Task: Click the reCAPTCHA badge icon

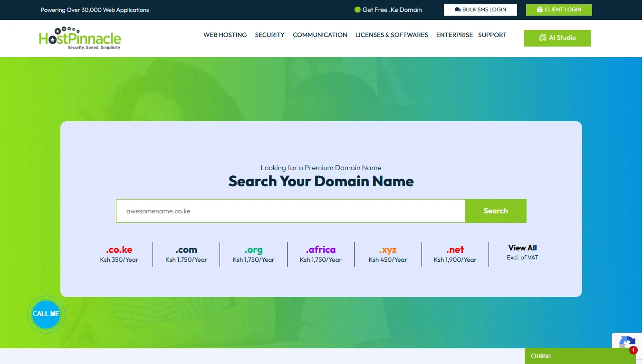Action: 627,342
